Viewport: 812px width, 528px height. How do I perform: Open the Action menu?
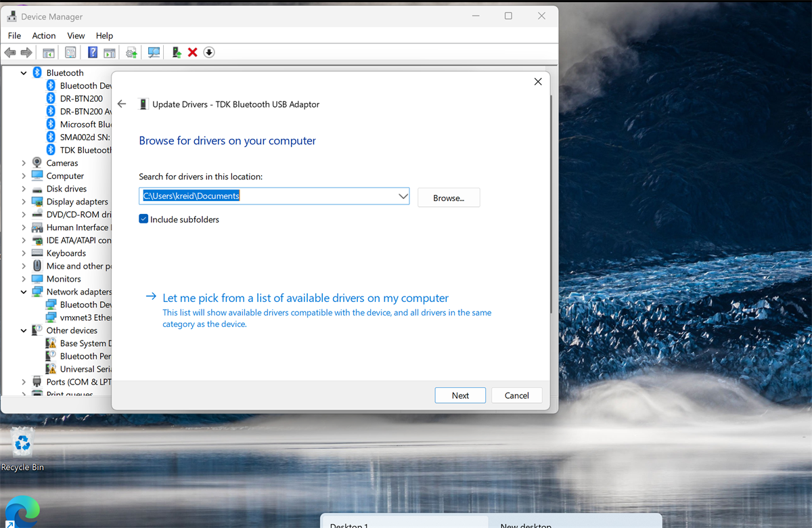[x=44, y=36]
